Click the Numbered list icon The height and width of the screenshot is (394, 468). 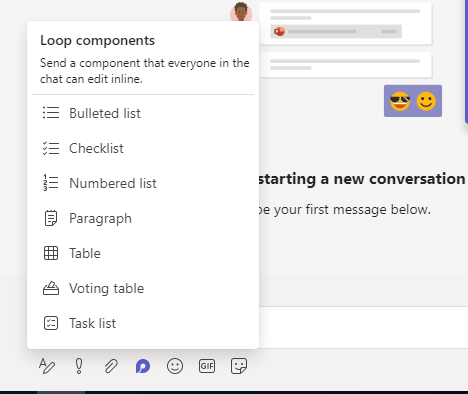(51, 183)
